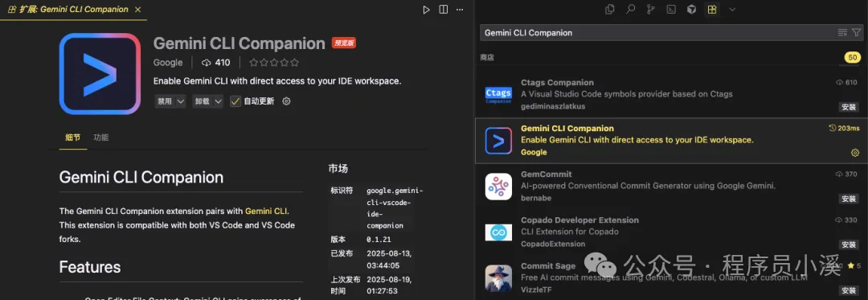
Task: Expand additional views chevron in sidebar bar
Action: [x=732, y=10]
